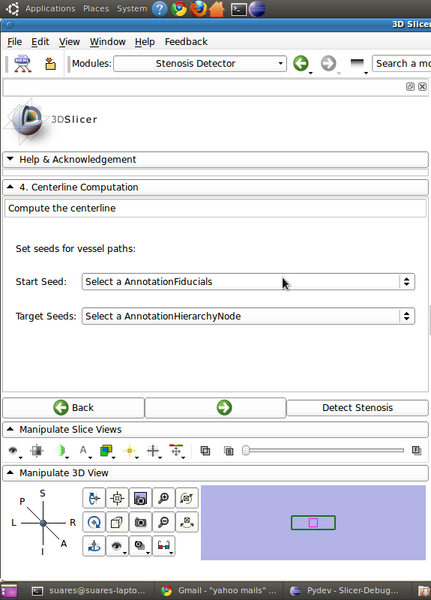Open the Target Seeds AnnotationHierarchyNode selector
This screenshot has width=431, height=600.
pos(248,316)
